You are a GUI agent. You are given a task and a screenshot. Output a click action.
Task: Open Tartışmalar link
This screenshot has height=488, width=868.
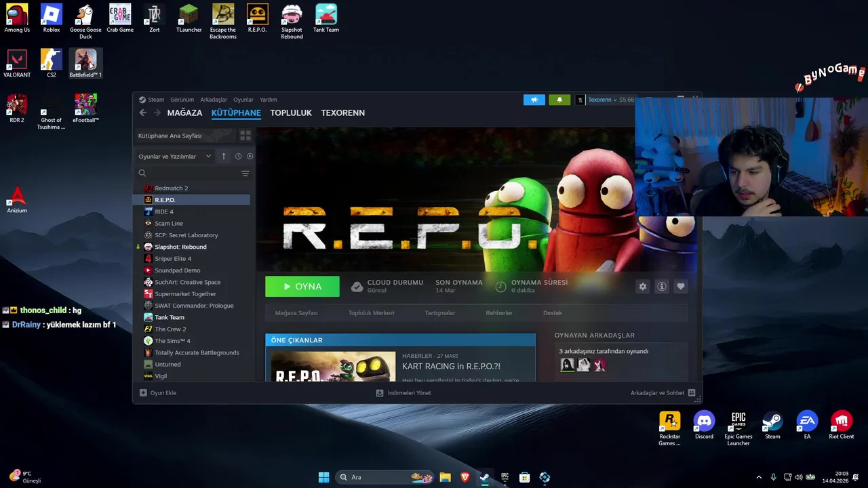439,313
